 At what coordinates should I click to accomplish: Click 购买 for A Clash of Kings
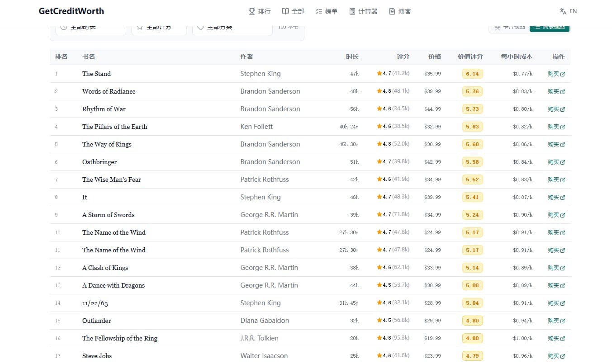[556, 268]
